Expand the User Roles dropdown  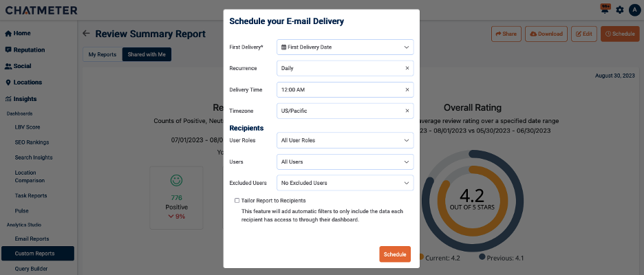[345, 140]
